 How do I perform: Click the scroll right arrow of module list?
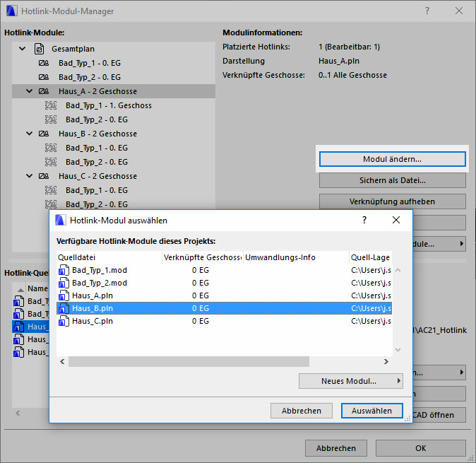386,361
